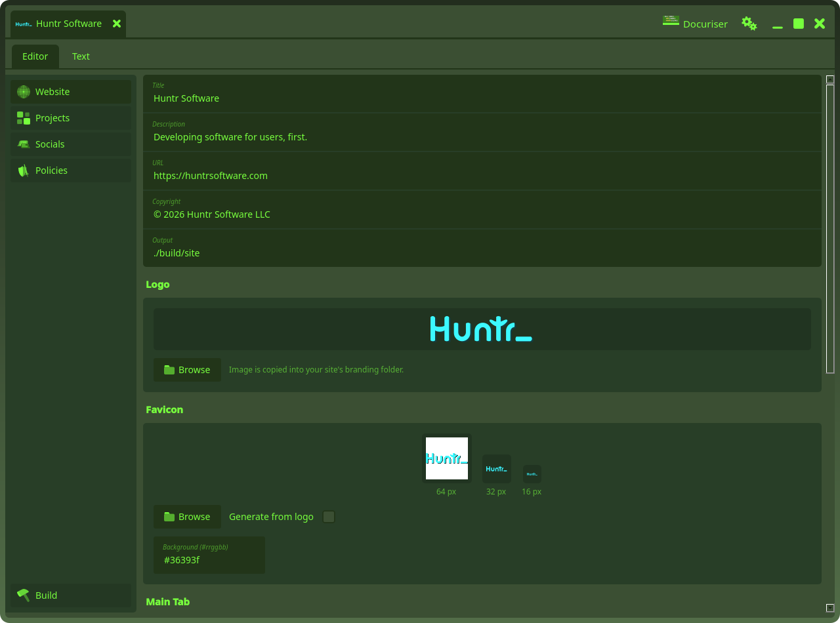Screen dimensions: 840x623
Task: Open the Projects sidebar item
Action: (71, 118)
